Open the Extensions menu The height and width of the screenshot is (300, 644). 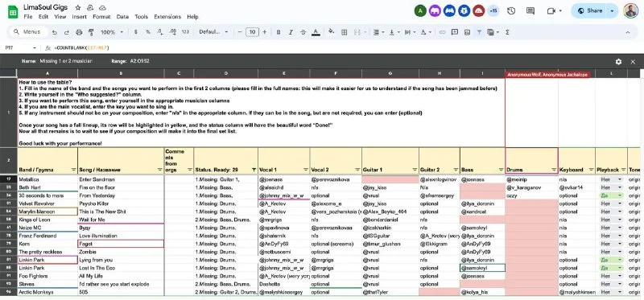click(x=167, y=17)
